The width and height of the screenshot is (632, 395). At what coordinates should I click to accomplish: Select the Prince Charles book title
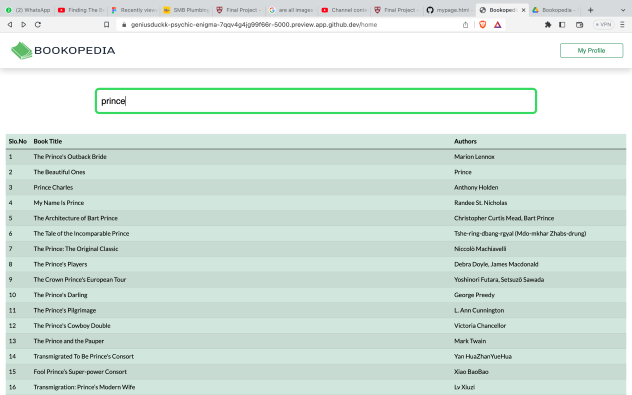53,187
